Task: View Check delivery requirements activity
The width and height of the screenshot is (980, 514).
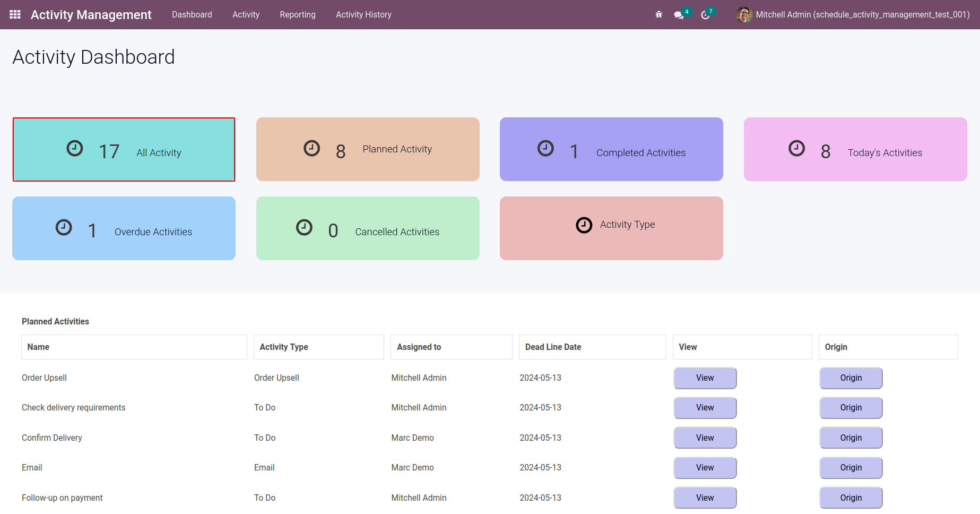Action: 705,408
